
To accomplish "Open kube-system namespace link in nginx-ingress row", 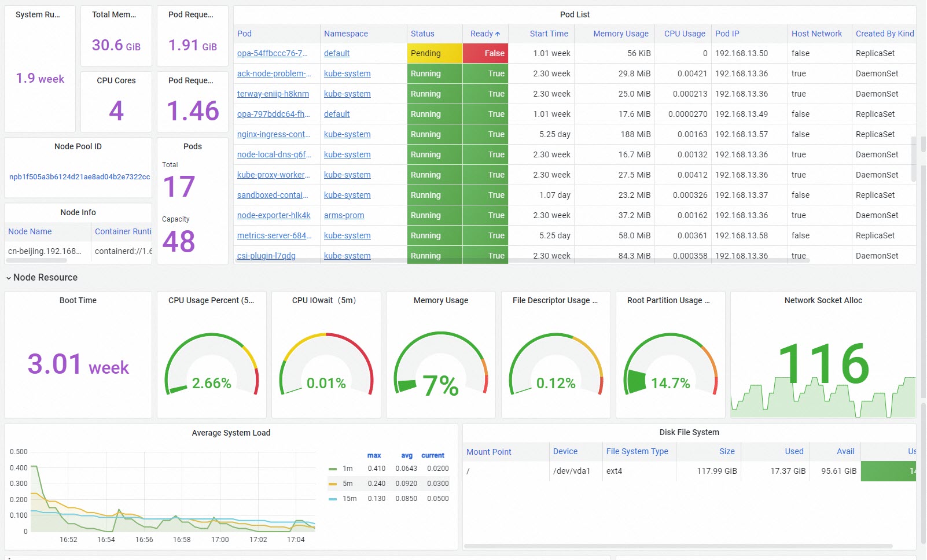I will 347,134.
